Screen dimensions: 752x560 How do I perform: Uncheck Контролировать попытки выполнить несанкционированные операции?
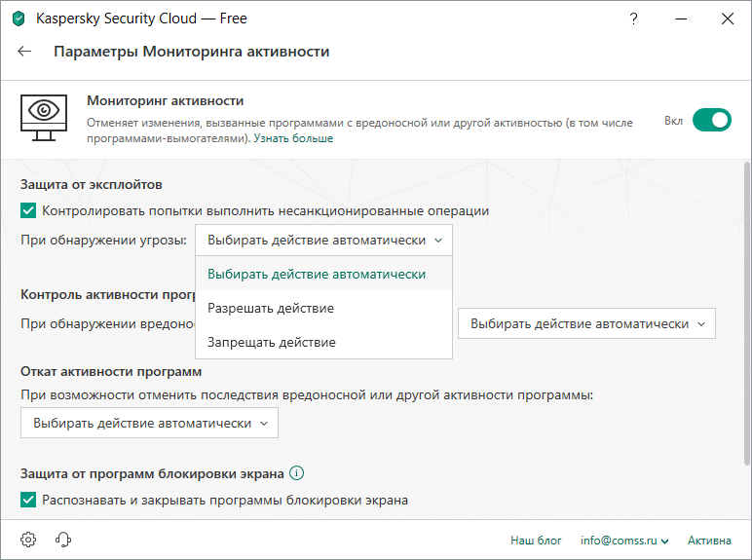28,210
